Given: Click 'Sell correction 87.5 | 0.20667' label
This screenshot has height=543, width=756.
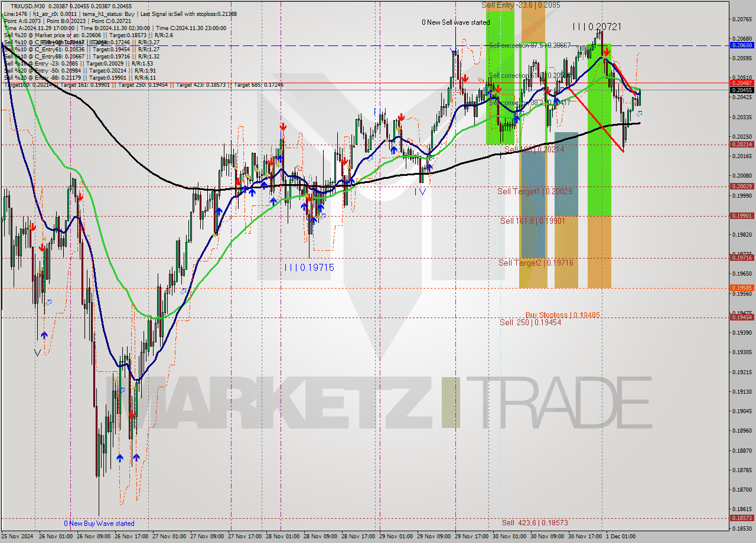Looking at the screenshot, I should pos(530,45).
